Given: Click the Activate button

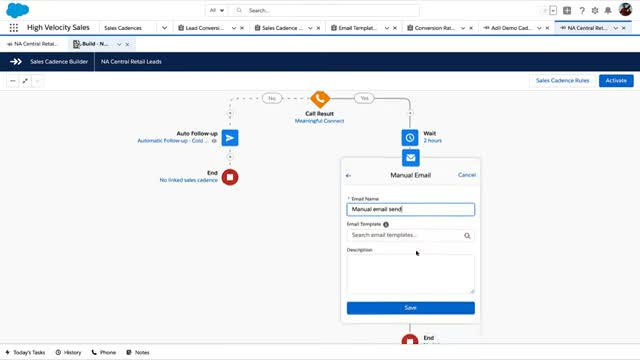Looking at the screenshot, I should [x=616, y=81].
